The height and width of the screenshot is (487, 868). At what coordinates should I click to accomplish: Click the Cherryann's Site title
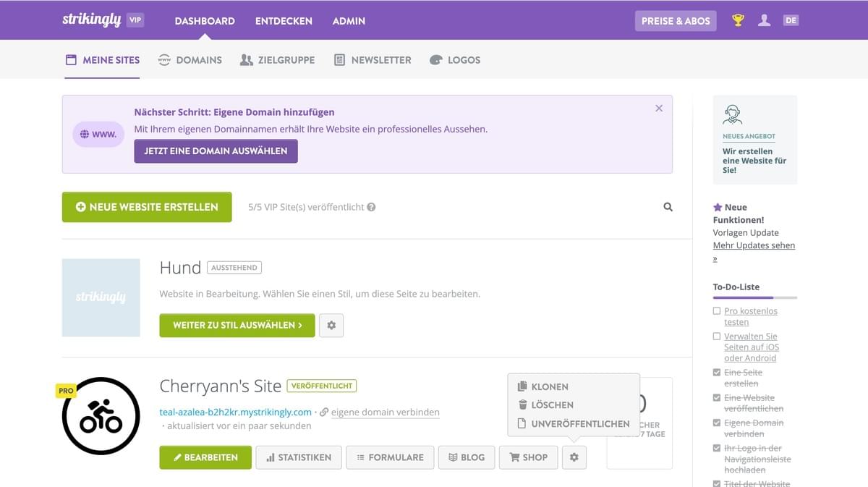[221, 386]
